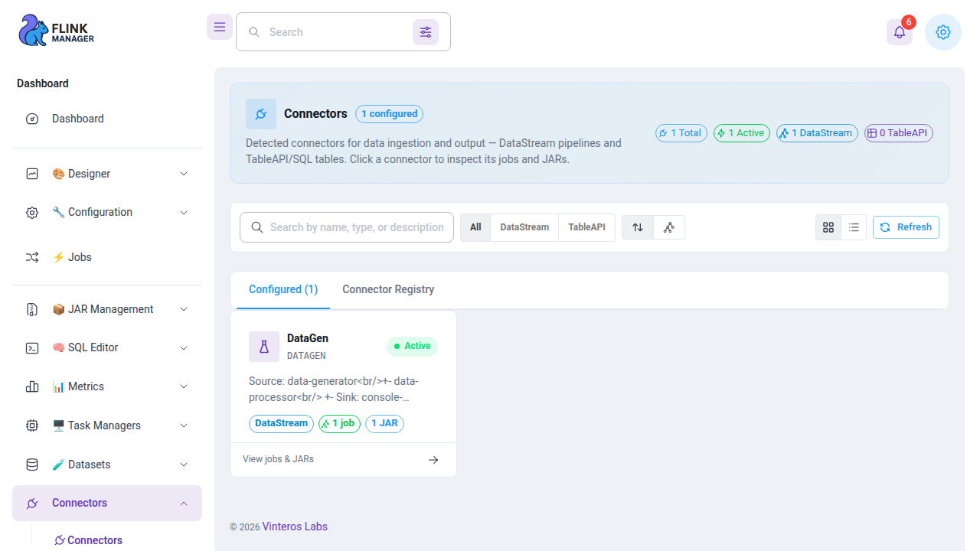Viewport: 980px width, 551px height.
Task: Open the Dashboard menu item
Action: click(107, 119)
